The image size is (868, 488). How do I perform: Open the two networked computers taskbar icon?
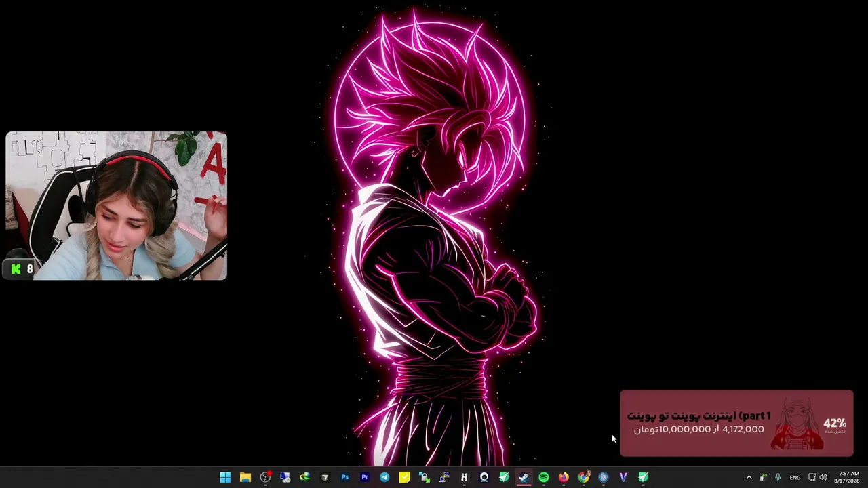tap(444, 477)
